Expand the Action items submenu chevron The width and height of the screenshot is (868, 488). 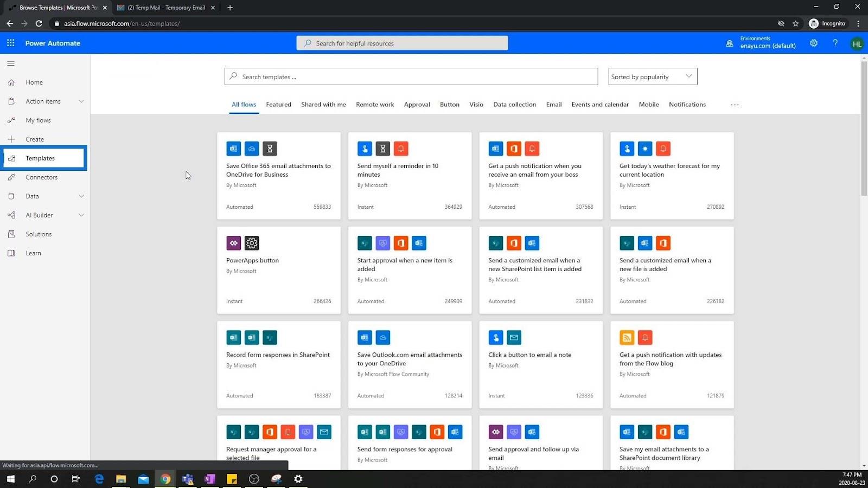tap(81, 101)
